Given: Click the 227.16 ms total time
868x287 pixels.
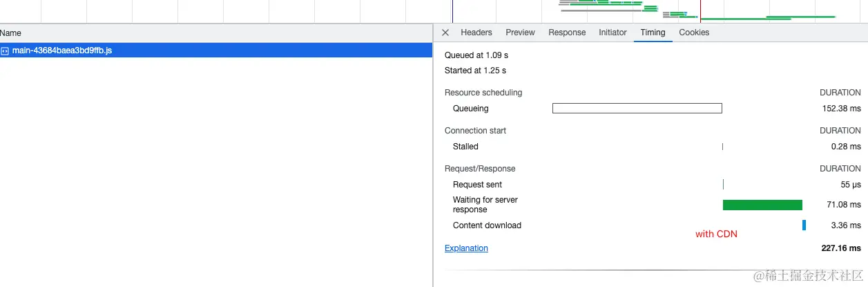Looking at the screenshot, I should pyautogui.click(x=841, y=248).
